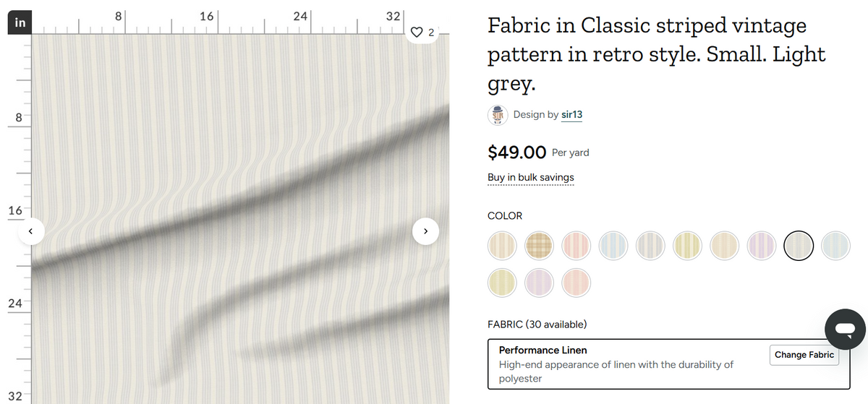Select the brown plaid color swatch
This screenshot has height=404, width=868.
pyautogui.click(x=540, y=246)
